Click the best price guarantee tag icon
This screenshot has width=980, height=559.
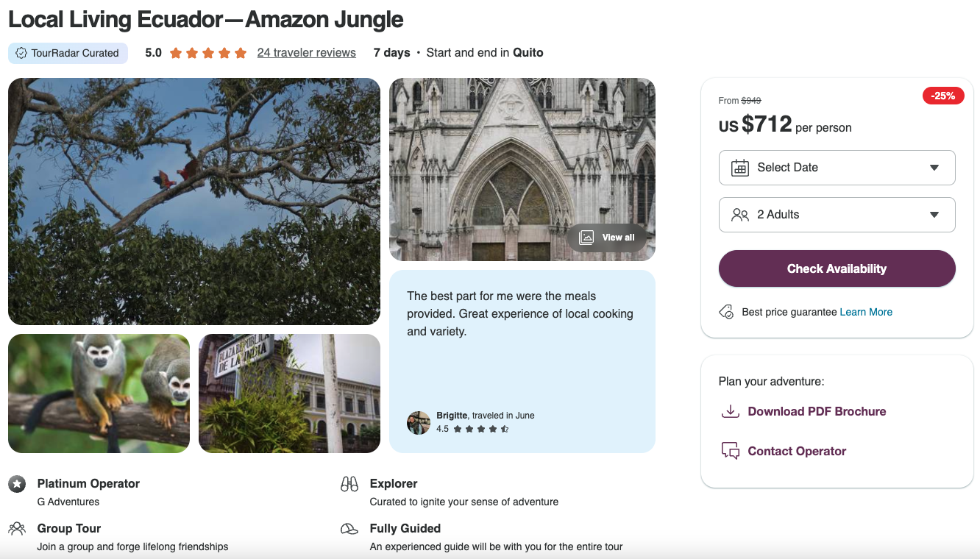tap(726, 312)
